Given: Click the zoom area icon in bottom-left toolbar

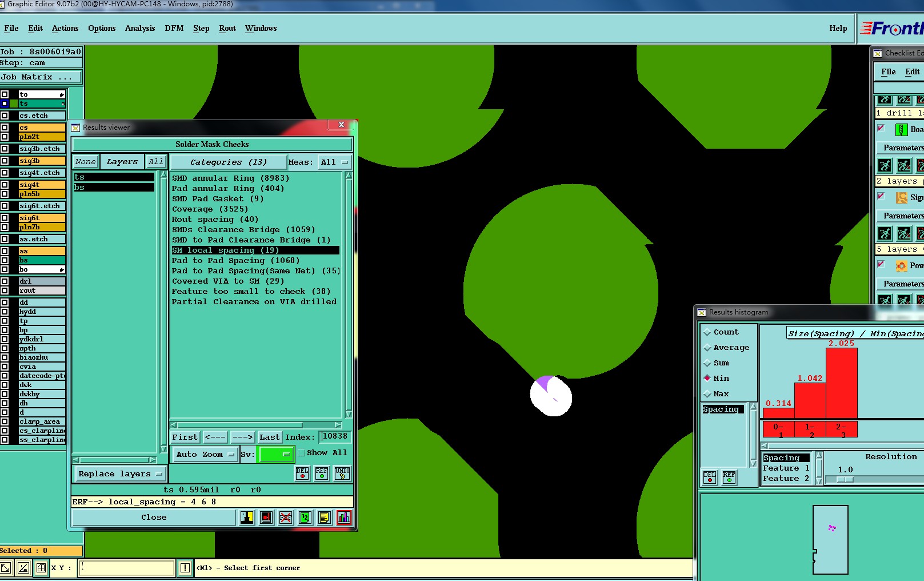Looking at the screenshot, I should pos(5,568).
